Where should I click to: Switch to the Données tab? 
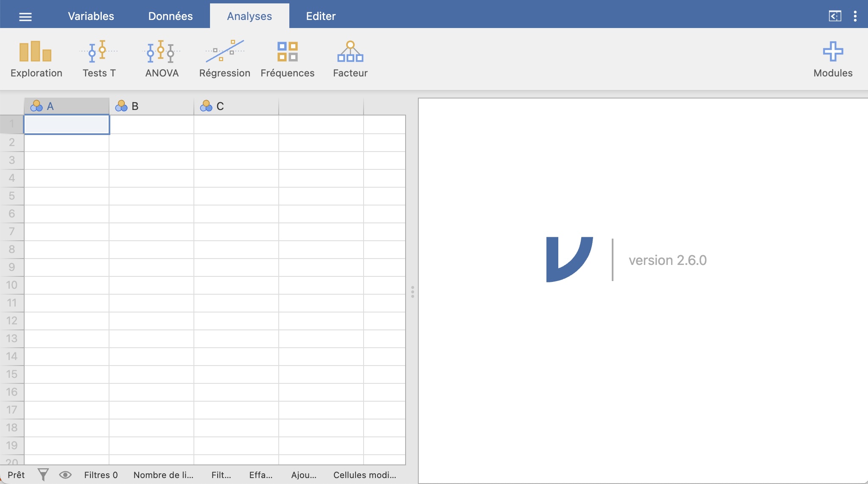tap(170, 16)
